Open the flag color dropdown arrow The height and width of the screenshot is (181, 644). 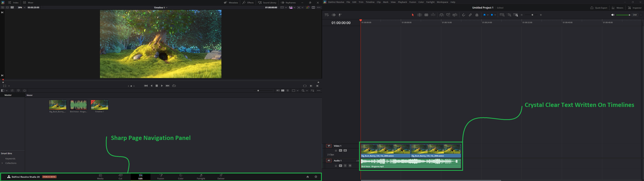(x=488, y=15)
